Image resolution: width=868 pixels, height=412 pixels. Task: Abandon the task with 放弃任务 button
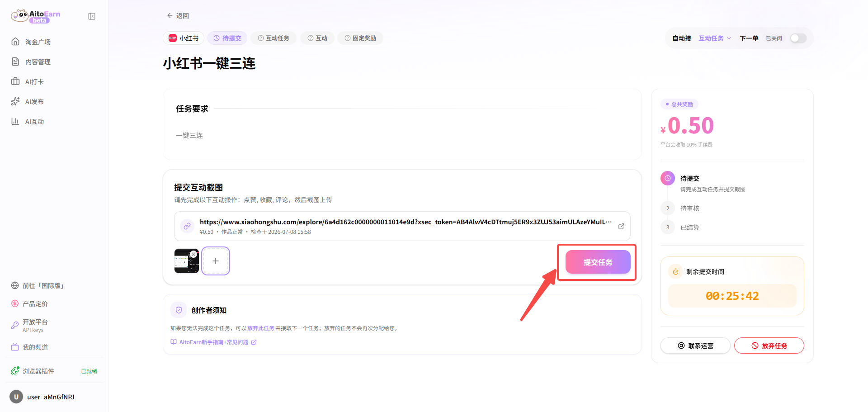[x=769, y=346]
